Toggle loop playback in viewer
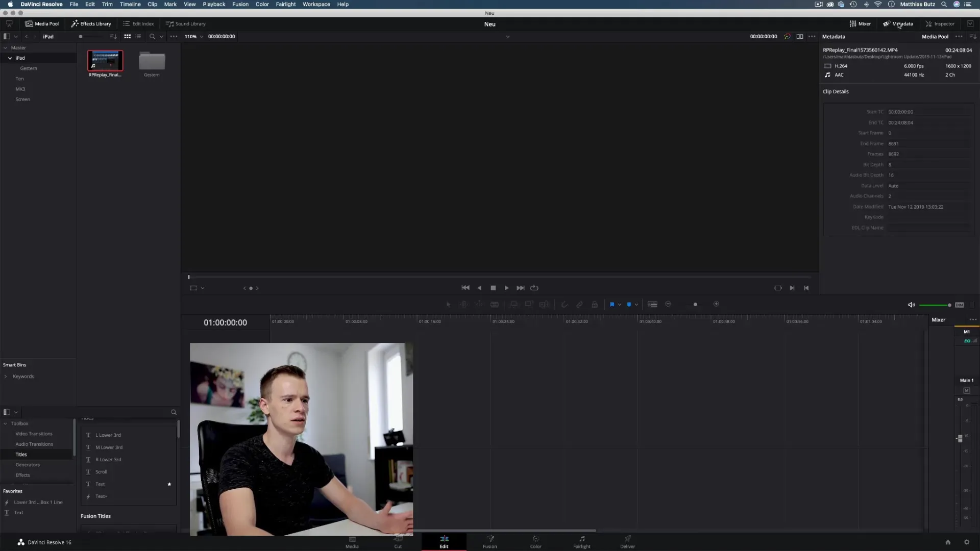The image size is (980, 551). [x=534, y=288]
